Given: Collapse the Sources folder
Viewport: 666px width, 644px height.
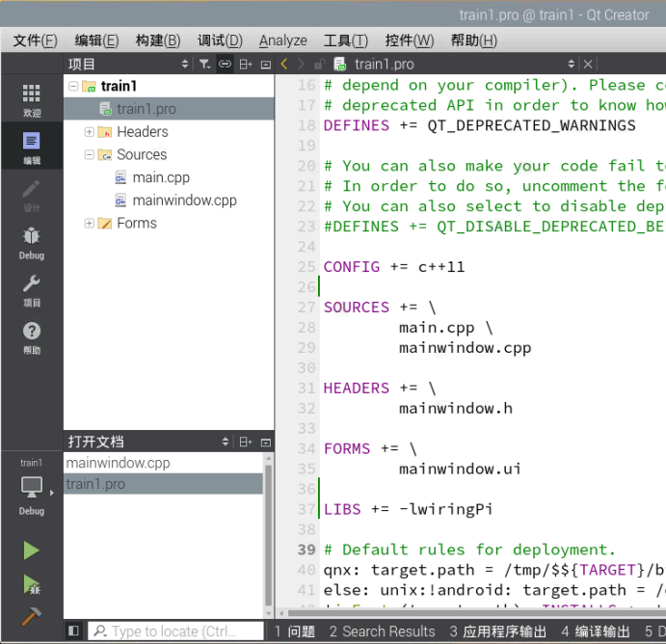Looking at the screenshot, I should [89, 154].
